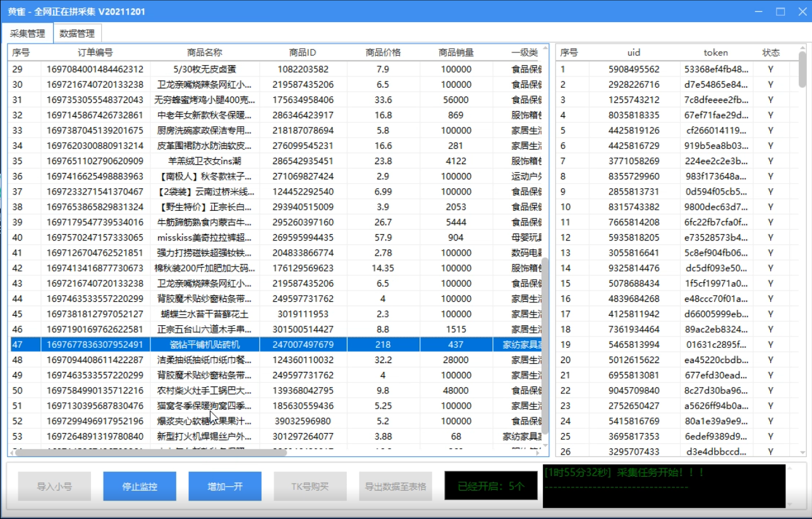Minimize the 黄雀 window
The width and height of the screenshot is (812, 519).
759,11
